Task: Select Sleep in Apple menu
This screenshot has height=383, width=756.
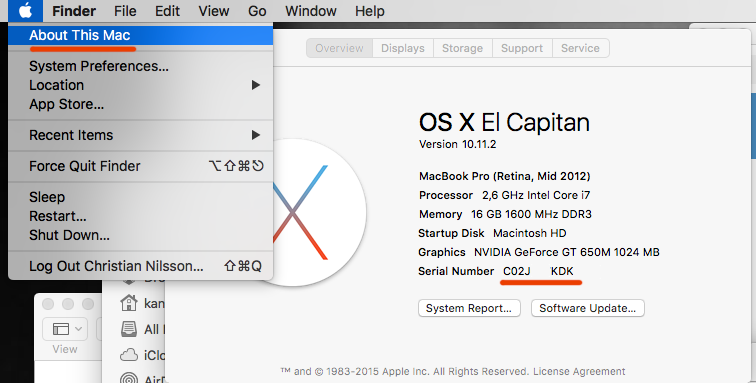Action: tap(140, 197)
